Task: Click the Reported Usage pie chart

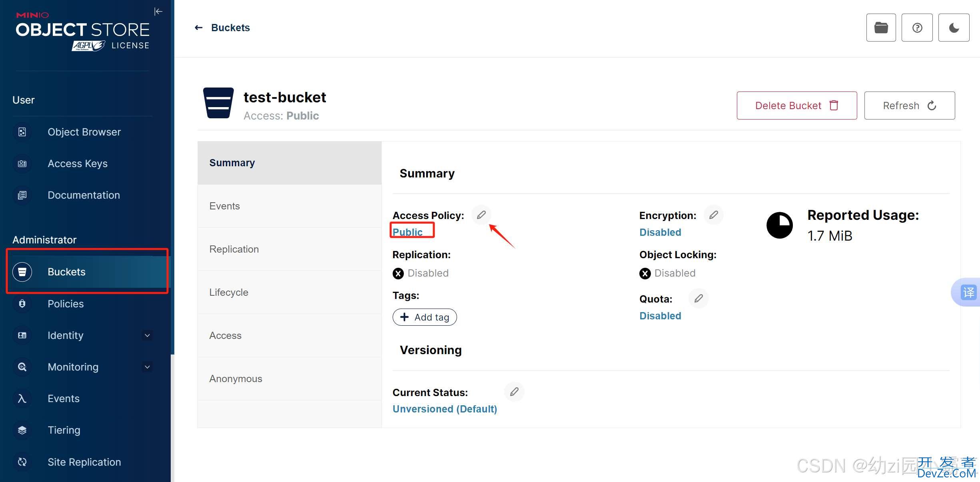Action: 779,225
